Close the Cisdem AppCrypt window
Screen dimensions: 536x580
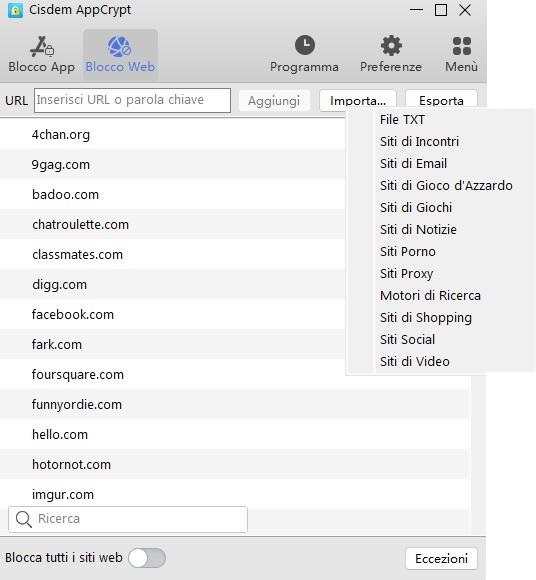[x=465, y=10]
